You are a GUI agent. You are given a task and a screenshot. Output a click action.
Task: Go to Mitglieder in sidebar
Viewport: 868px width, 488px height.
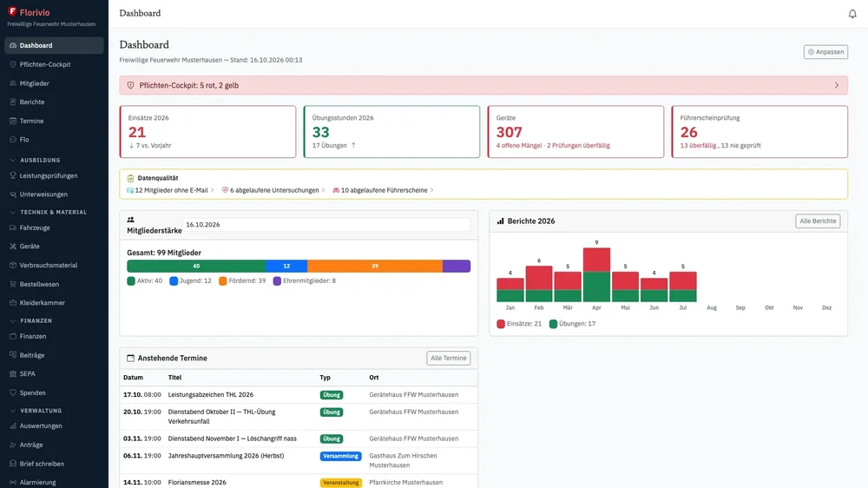click(x=54, y=83)
